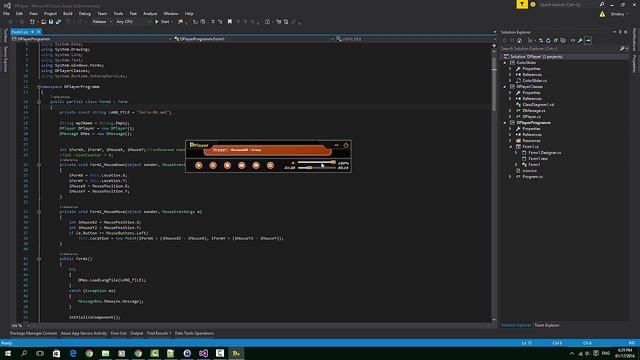Open the View menu

point(33,13)
